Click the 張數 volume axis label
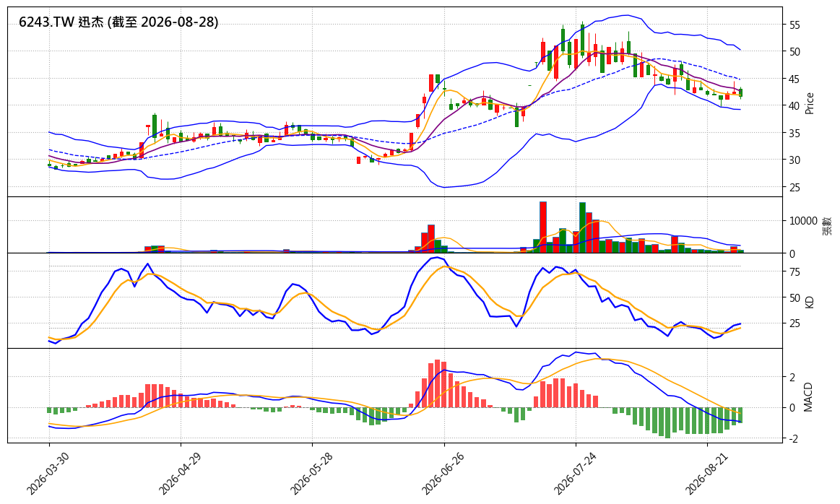Image resolution: width=840 pixels, height=504 pixels. (828, 225)
